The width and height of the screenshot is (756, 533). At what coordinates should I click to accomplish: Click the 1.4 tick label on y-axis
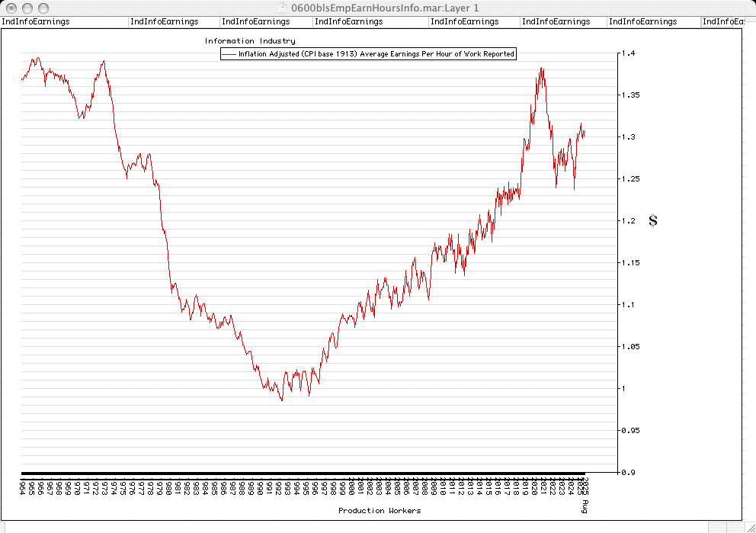click(629, 53)
